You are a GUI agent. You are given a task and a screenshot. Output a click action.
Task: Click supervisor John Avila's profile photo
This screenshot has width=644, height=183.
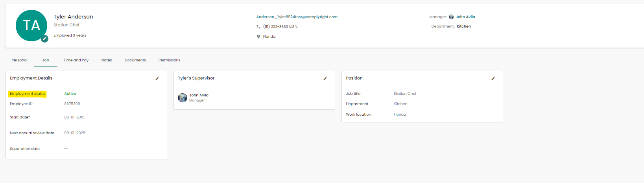183,98
